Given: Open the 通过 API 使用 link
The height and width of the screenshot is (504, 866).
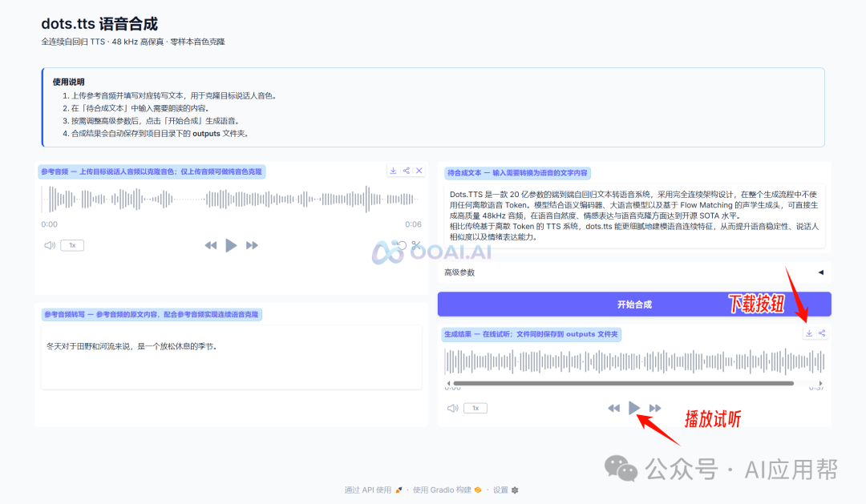Looking at the screenshot, I should coord(374,490).
